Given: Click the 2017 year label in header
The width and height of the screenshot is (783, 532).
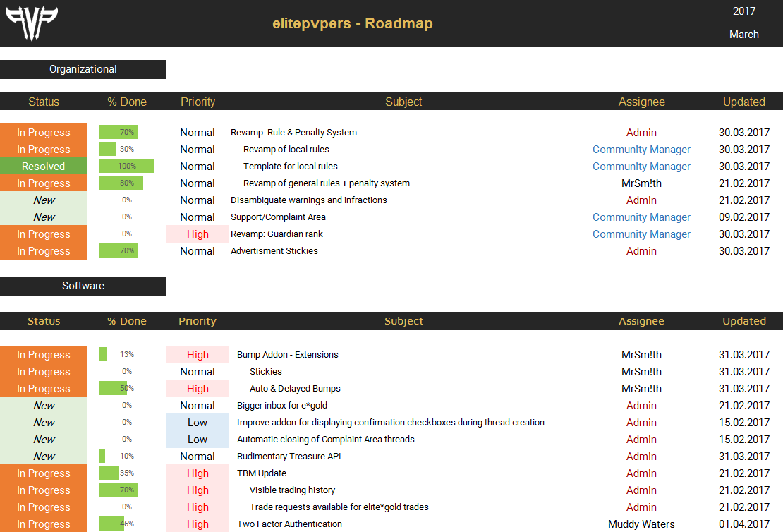Looking at the screenshot, I should point(744,11).
